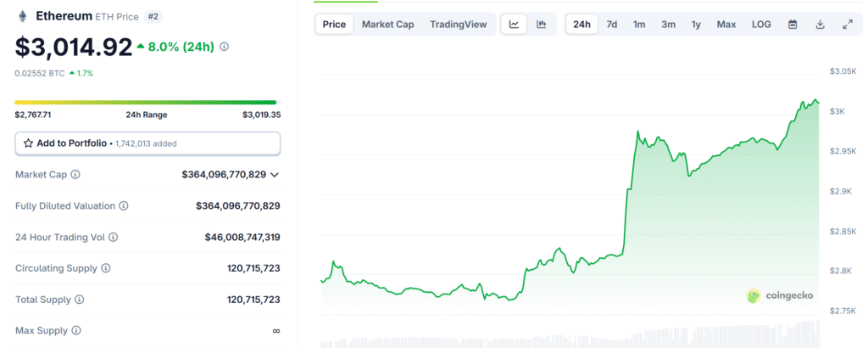
Task: Select the 24h time range
Action: click(x=581, y=25)
